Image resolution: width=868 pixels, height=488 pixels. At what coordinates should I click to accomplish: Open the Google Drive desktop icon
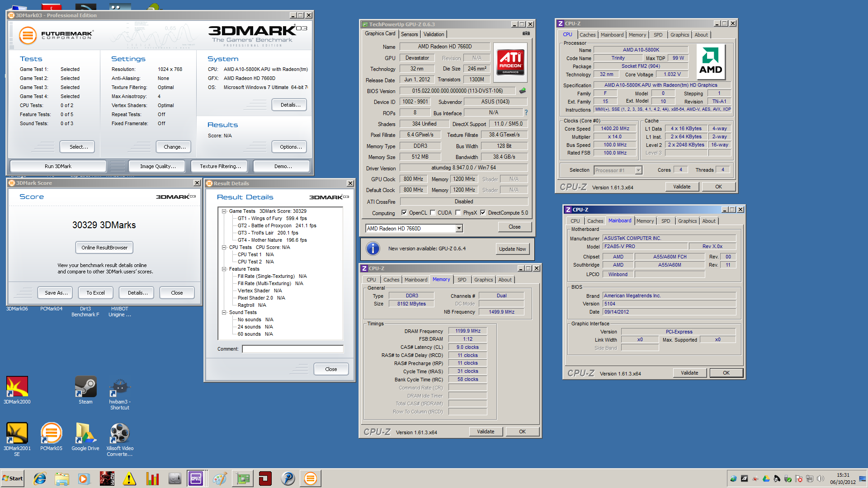tap(85, 436)
